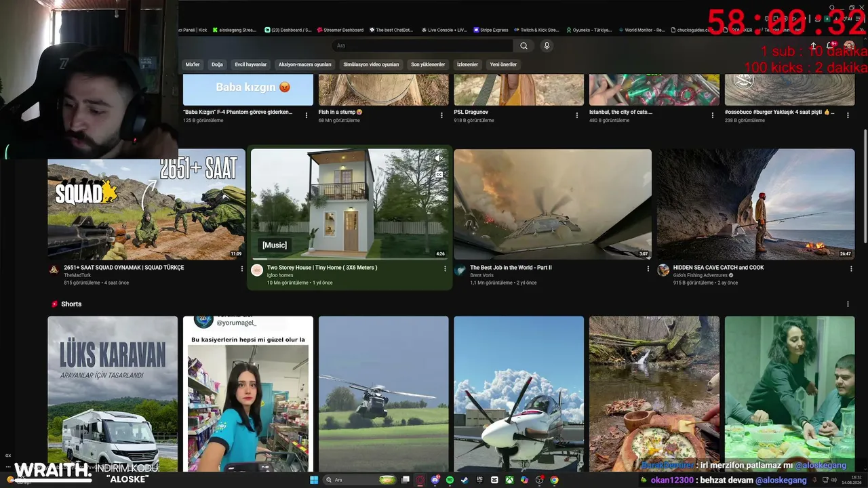Select the "Mix'ler" filter chip

193,64
